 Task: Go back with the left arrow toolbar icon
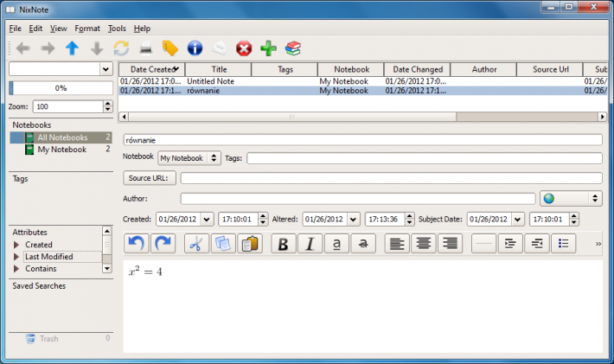tap(22, 48)
